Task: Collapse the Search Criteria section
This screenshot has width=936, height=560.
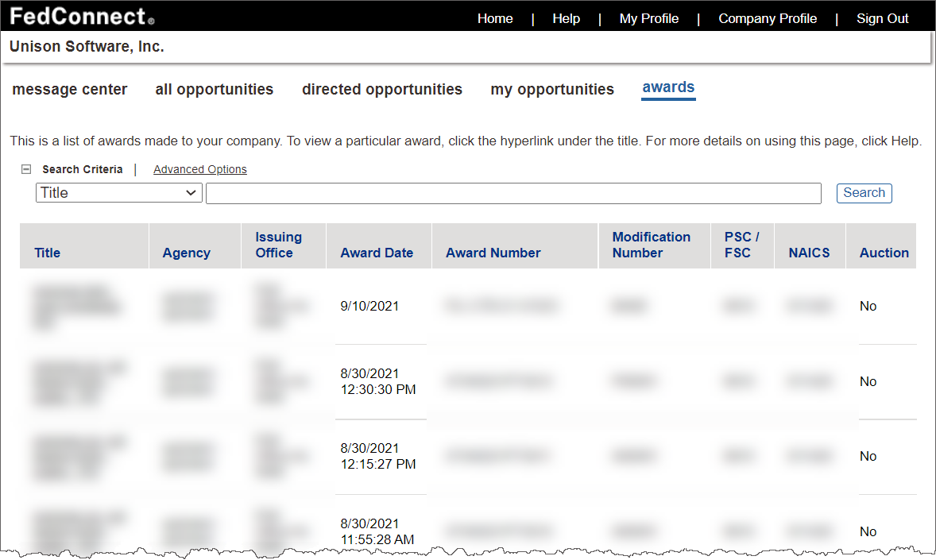Action: tap(25, 169)
